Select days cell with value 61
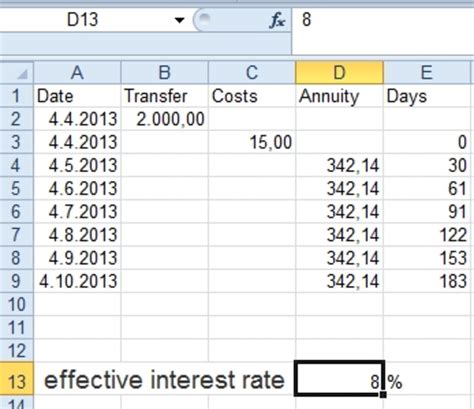The width and height of the screenshot is (474, 409). point(427,188)
